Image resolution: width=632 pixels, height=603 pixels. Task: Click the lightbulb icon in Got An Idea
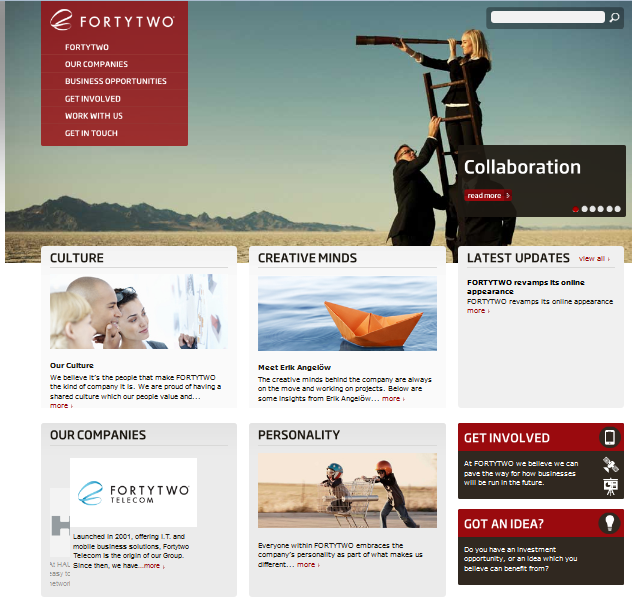point(609,523)
